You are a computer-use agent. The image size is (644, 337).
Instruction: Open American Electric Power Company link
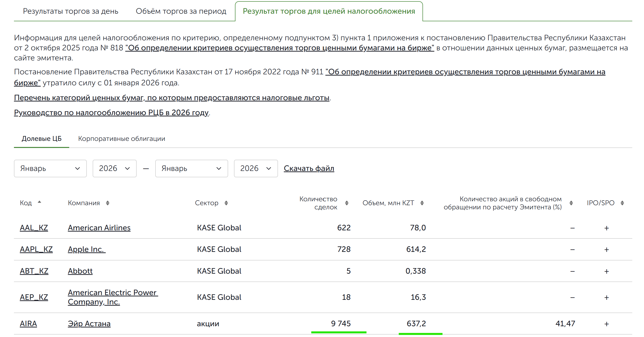point(113,292)
